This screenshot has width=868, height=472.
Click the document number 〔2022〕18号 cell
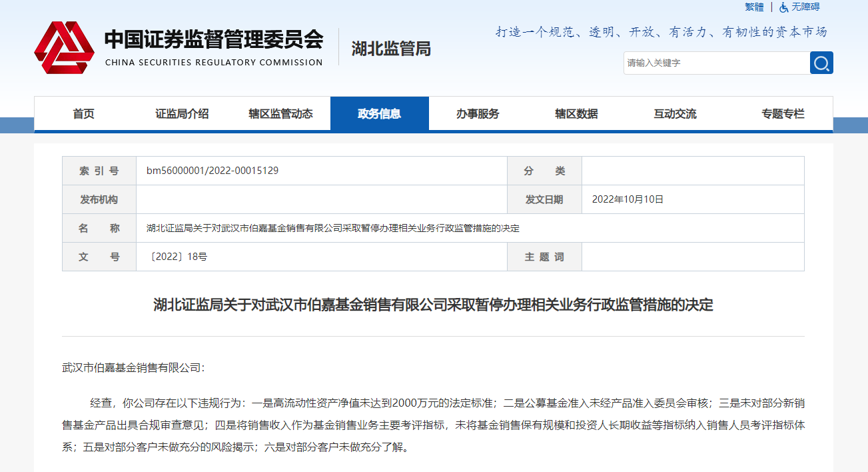click(177, 257)
